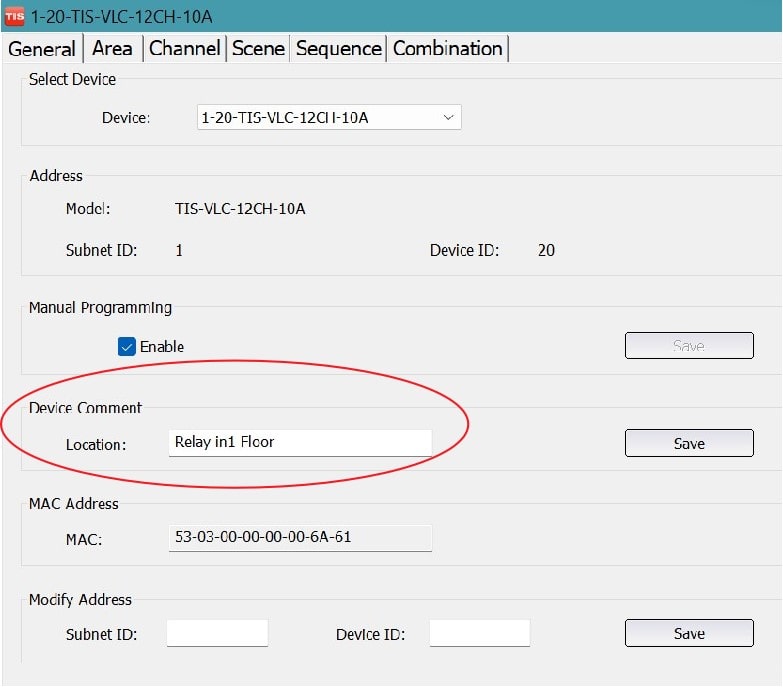
Task: Click the Select Device group title
Action: [x=72, y=79]
